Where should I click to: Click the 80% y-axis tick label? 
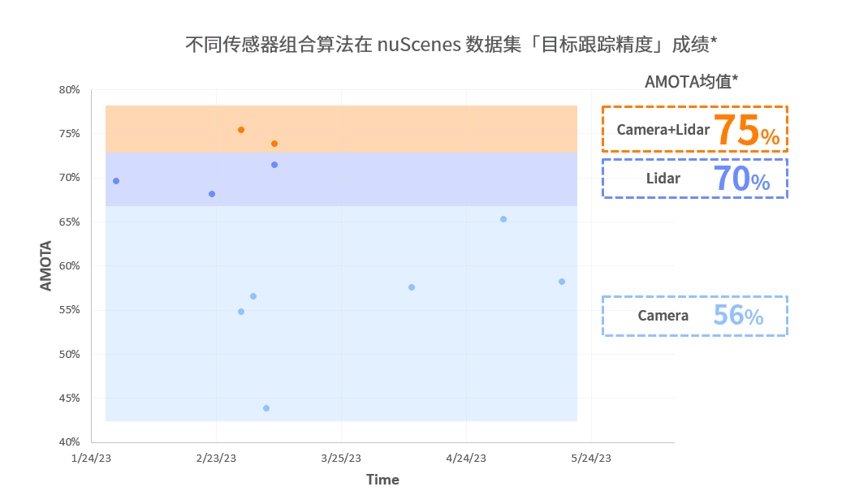click(x=70, y=90)
